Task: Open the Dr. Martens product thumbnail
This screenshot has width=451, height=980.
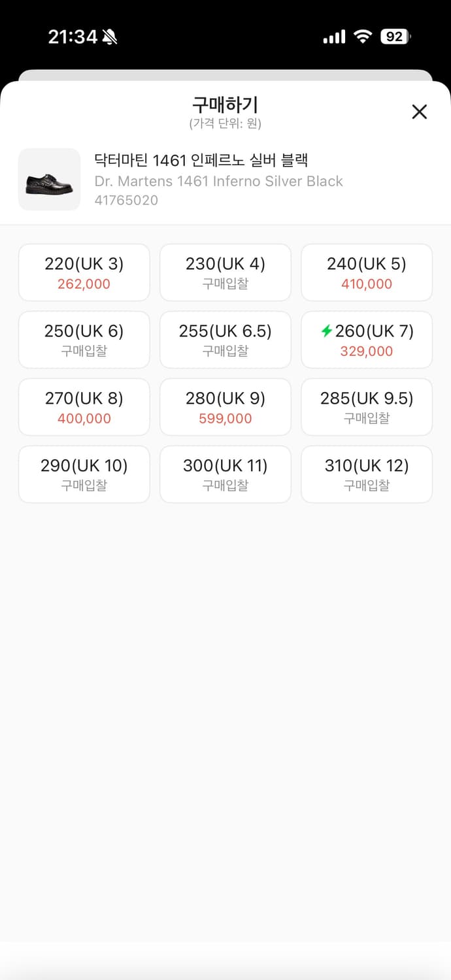Action: click(x=50, y=179)
